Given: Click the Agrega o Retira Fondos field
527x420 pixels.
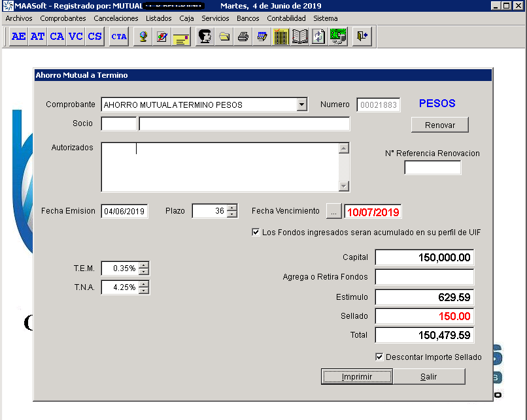Looking at the screenshot, I should (424, 277).
